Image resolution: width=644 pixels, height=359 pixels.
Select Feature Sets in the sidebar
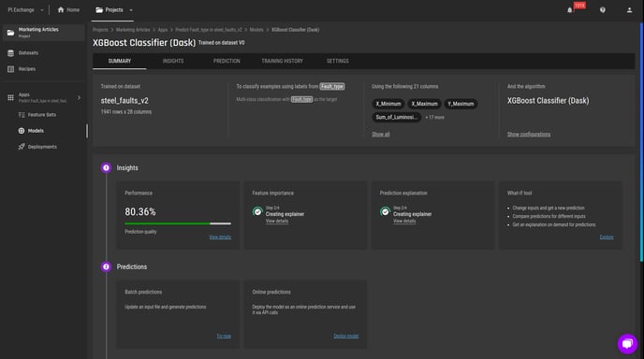point(42,115)
